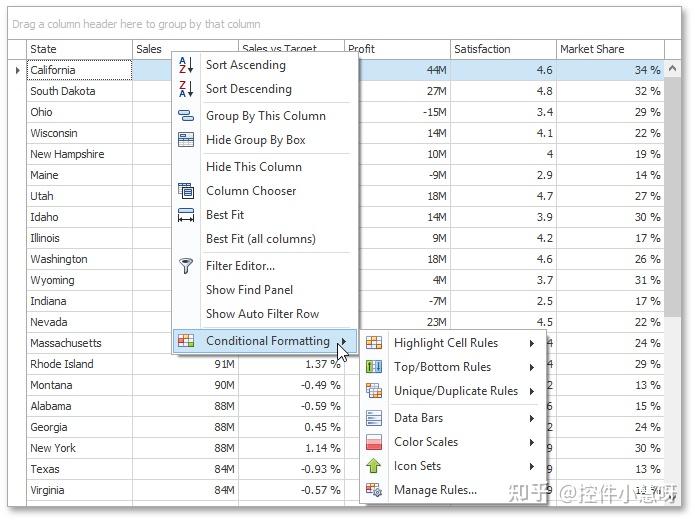
Task: Click the Group By This Column icon
Action: tap(186, 116)
